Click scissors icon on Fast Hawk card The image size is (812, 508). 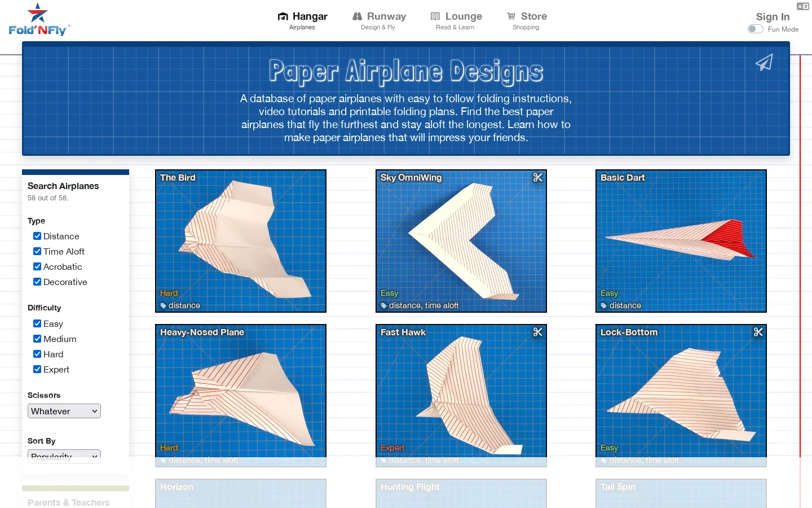[538, 332]
